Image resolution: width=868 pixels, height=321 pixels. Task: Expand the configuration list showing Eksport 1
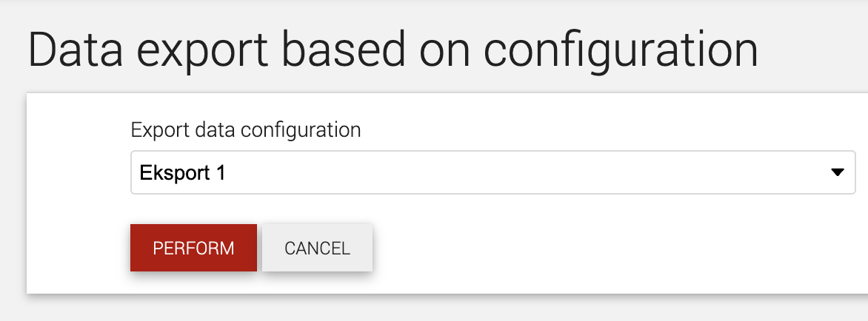493,172
